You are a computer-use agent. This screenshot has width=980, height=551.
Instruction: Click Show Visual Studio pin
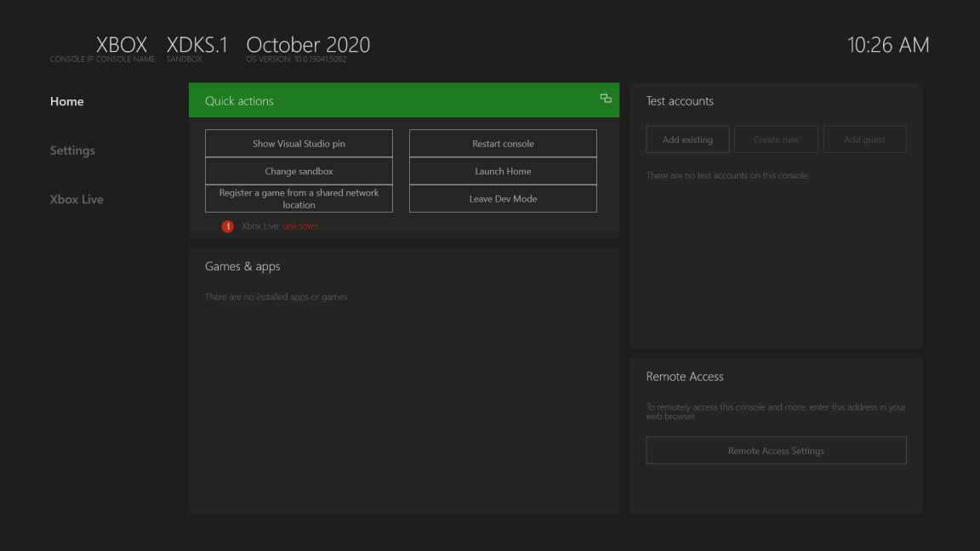298,143
